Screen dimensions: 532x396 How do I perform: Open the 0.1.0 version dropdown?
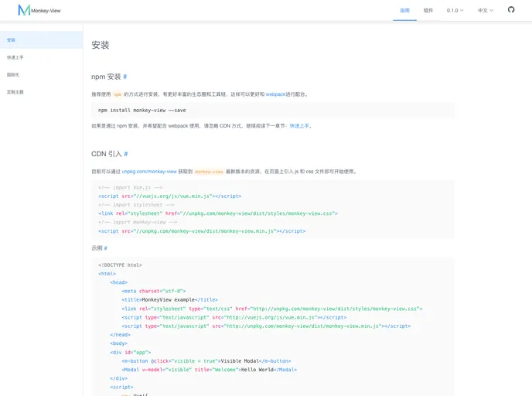[455, 11]
